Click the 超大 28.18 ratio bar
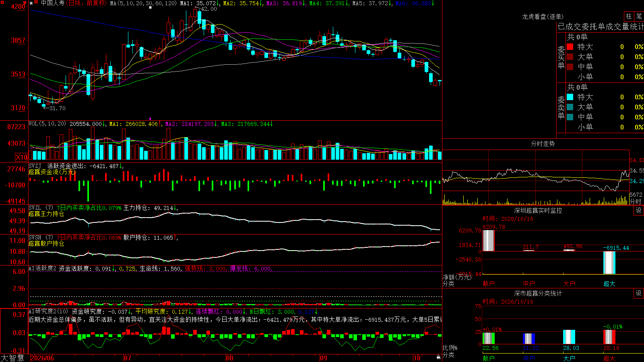The height and width of the screenshot is (362, 644). 609,337
